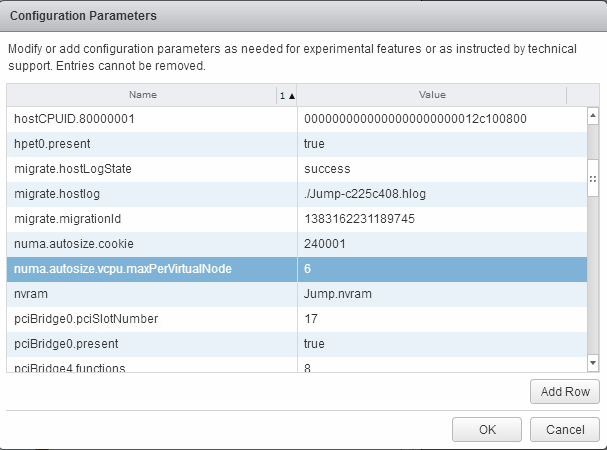The width and height of the screenshot is (607, 450).
Task: Click the sort ascending arrow indicator
Action: [x=287, y=95]
